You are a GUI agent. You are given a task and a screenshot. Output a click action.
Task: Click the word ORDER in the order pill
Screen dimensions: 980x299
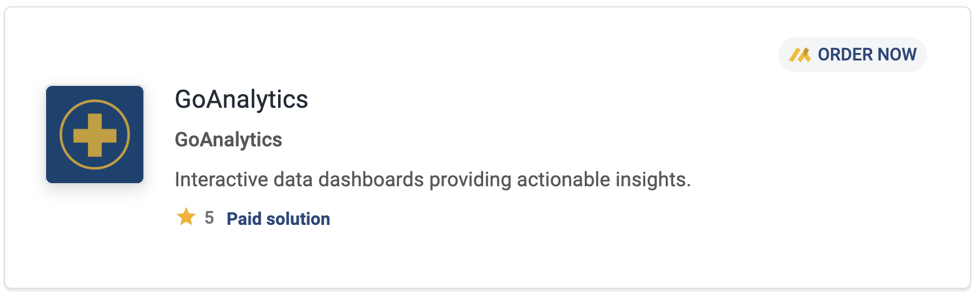point(843,55)
